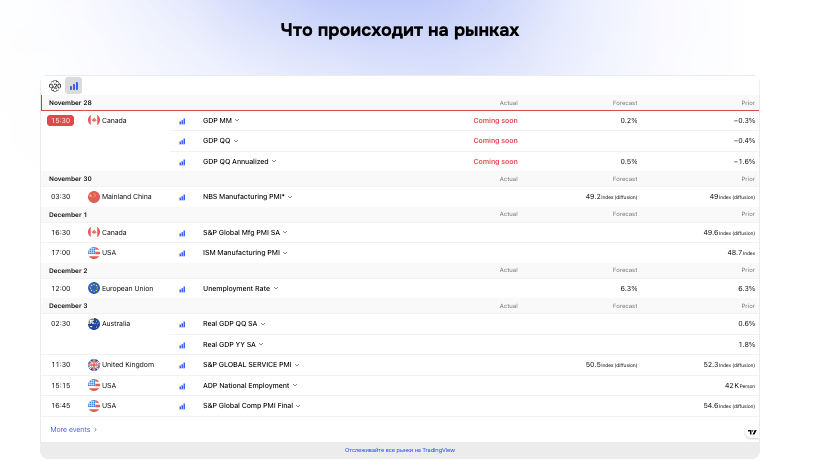
Task: Expand GDP QQ Annualized event
Action: [x=274, y=161]
